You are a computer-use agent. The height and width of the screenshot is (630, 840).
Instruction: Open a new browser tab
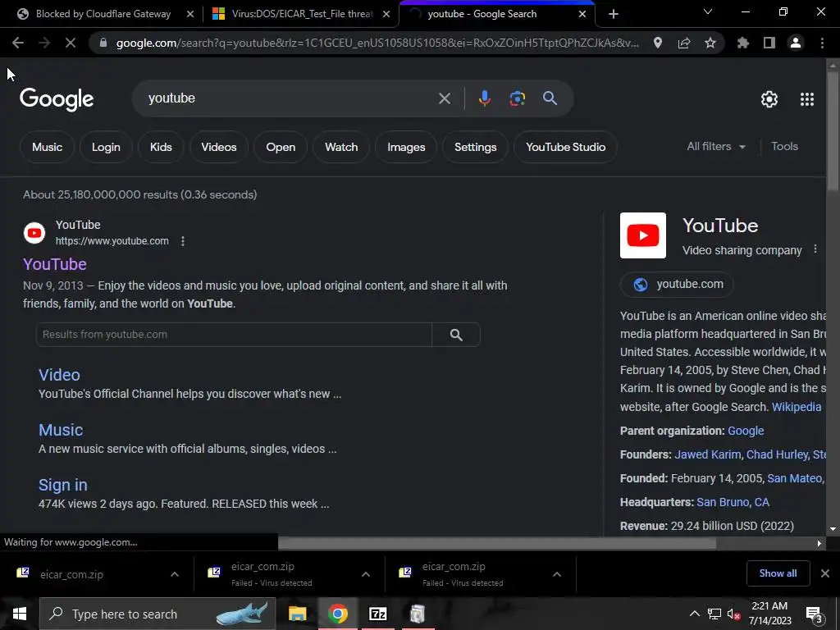point(614,15)
